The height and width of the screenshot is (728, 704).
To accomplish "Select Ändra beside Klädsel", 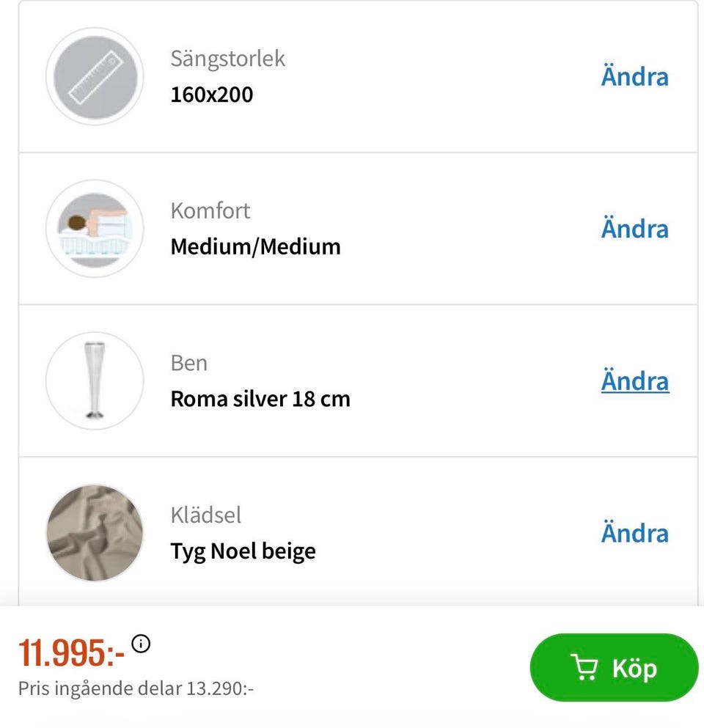I will point(634,533).
